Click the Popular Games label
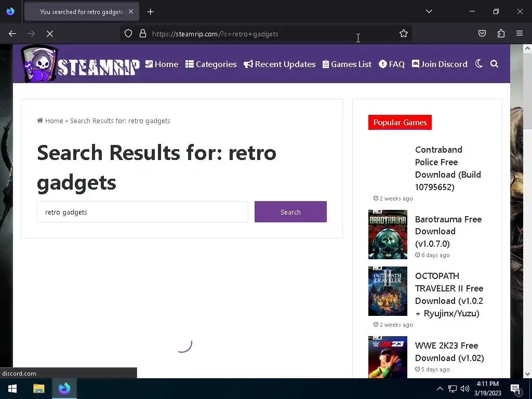Screen dimensions: 532x399 400,123
